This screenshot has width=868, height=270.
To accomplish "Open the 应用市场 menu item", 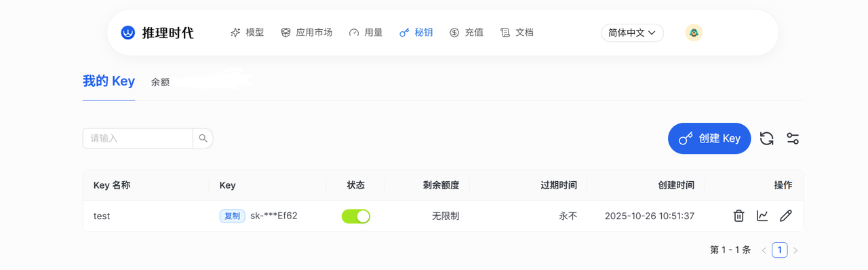I will point(307,33).
